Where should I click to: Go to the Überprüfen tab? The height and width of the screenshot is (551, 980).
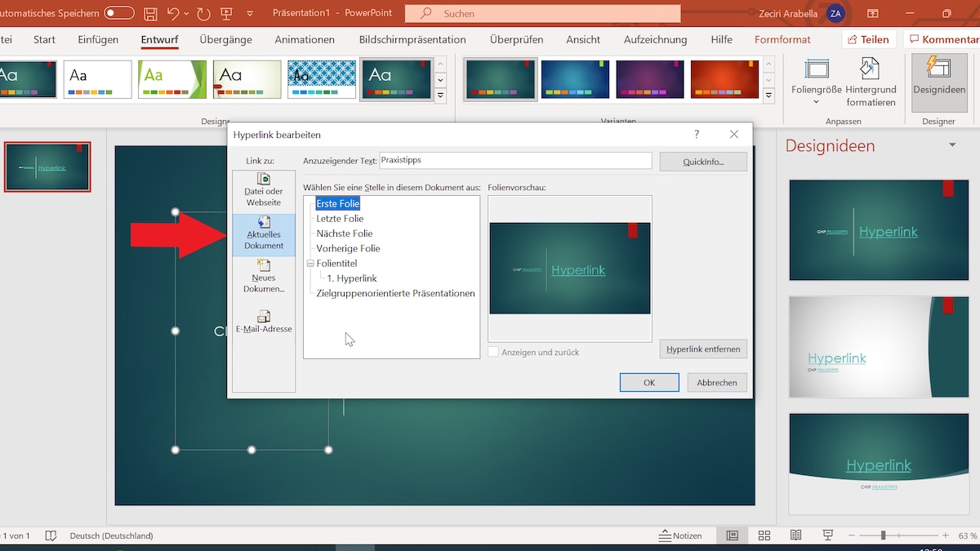[516, 39]
